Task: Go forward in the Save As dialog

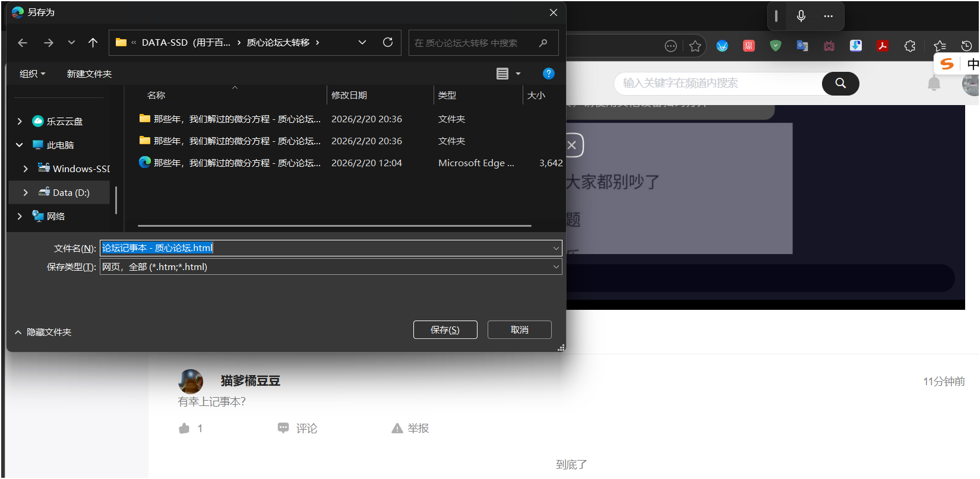Action: point(49,43)
